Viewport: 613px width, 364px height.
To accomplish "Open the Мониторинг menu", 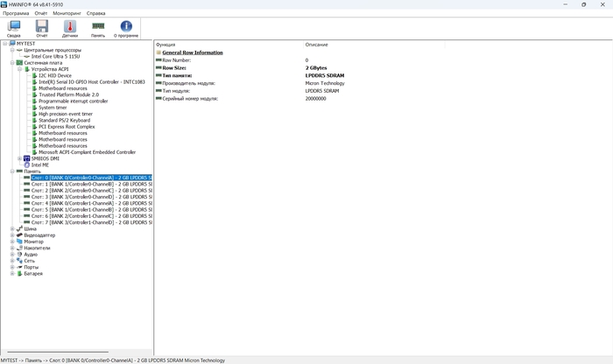I will tap(67, 14).
